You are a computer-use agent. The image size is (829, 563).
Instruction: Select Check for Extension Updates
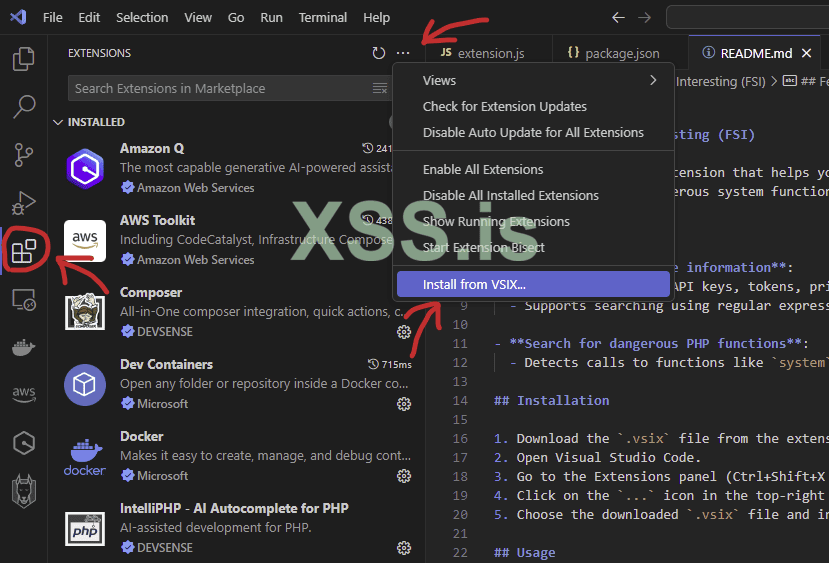[533, 106]
